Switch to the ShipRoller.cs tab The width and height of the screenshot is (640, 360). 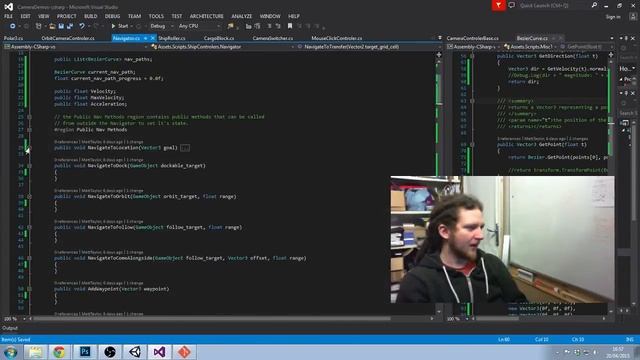pos(172,38)
